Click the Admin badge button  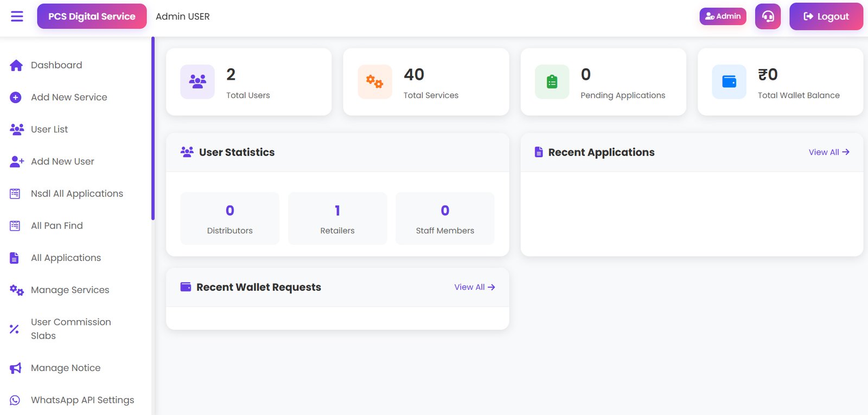point(723,16)
